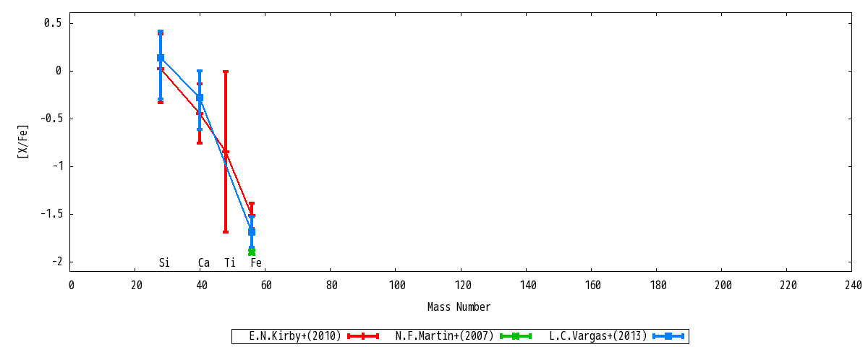Click y-axis tick label -2
868x347 pixels.
pos(56,262)
